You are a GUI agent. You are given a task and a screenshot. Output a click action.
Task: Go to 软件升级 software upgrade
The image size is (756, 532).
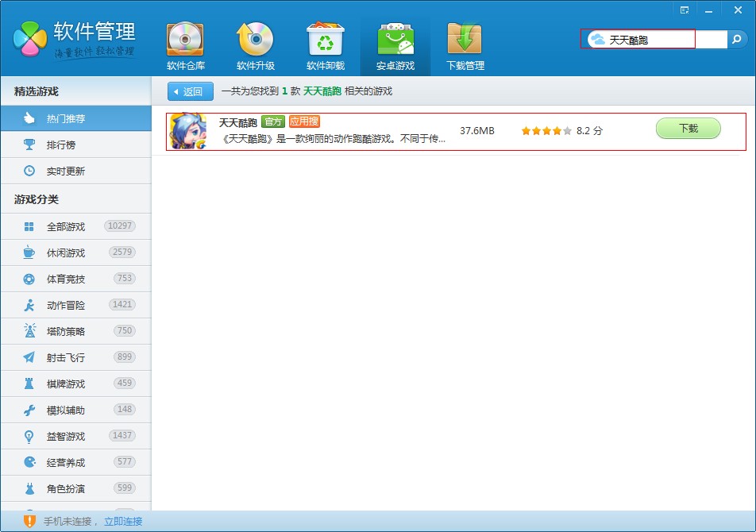point(255,46)
